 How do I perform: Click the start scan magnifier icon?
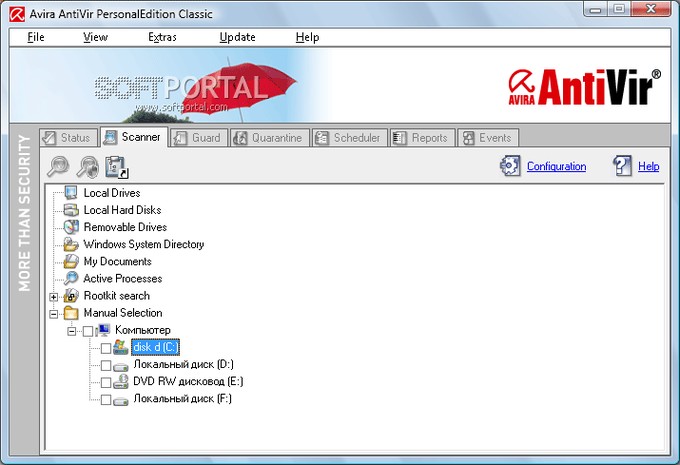[58, 166]
